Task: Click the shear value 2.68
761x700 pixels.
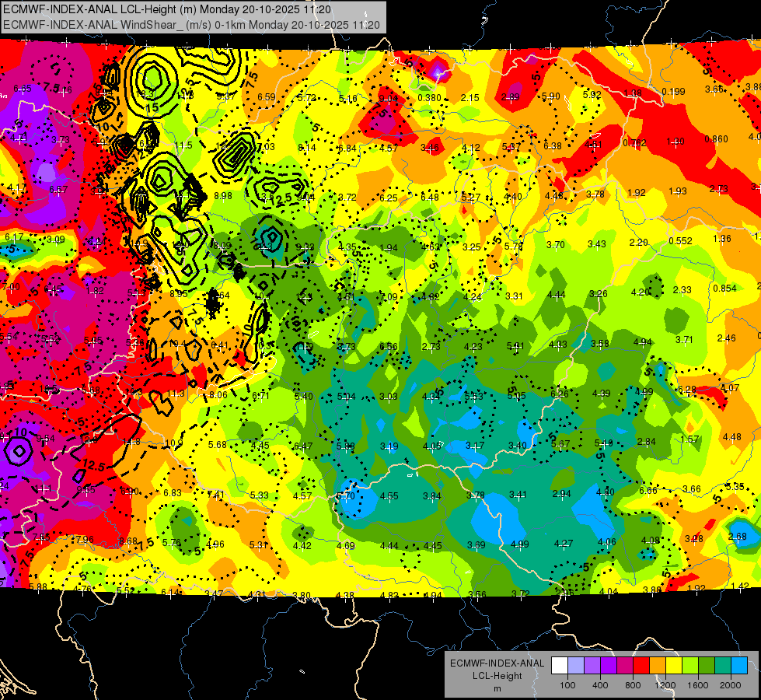Action: tap(738, 537)
